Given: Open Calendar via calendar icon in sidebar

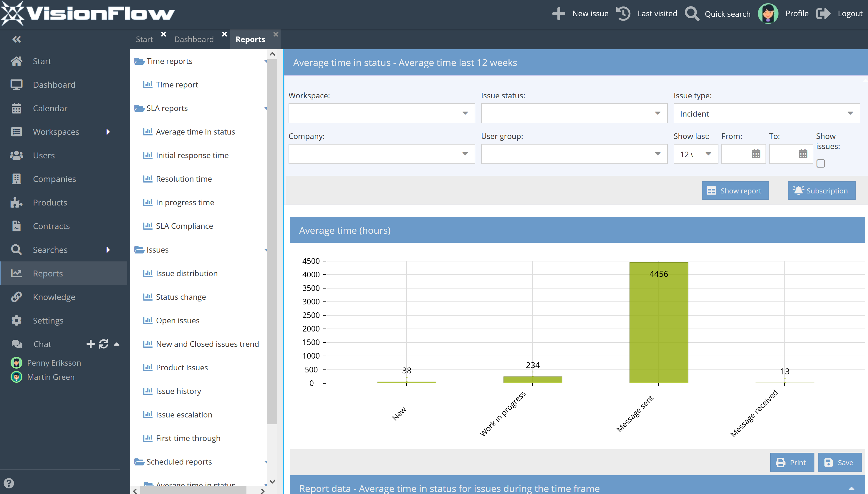Looking at the screenshot, I should point(16,108).
